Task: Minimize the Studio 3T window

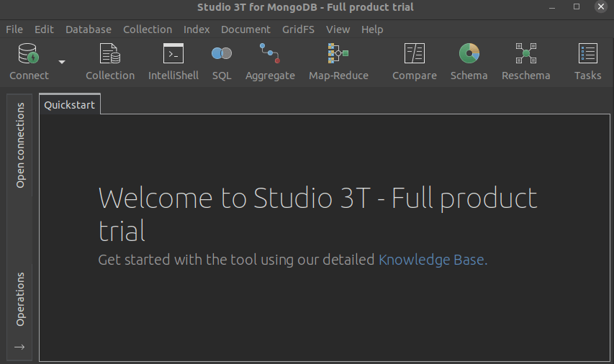Action: 552,7
